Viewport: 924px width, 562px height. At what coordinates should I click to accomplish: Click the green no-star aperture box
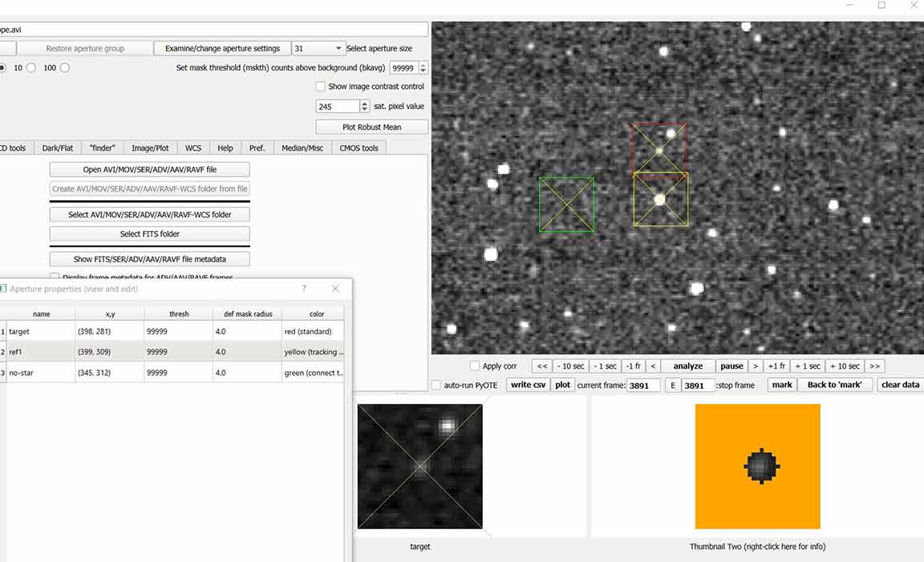click(x=566, y=204)
